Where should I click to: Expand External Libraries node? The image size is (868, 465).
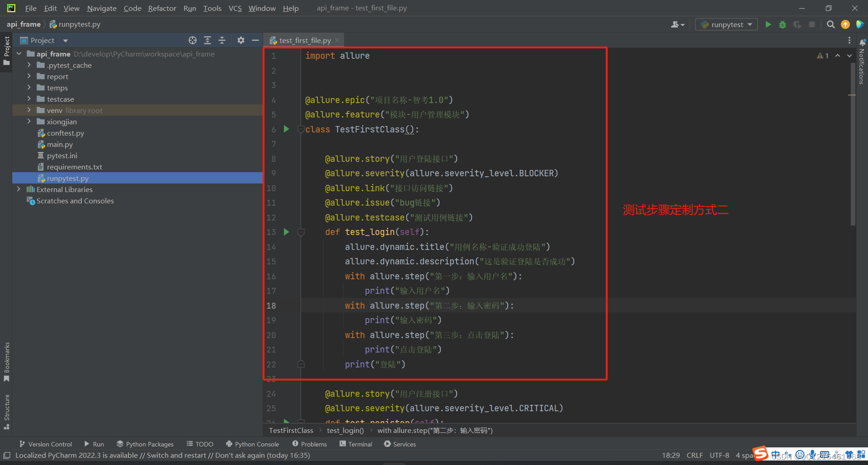pos(19,189)
